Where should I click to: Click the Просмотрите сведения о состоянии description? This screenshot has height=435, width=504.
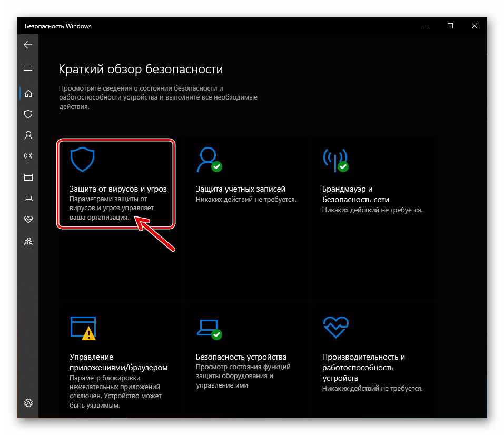[x=158, y=97]
